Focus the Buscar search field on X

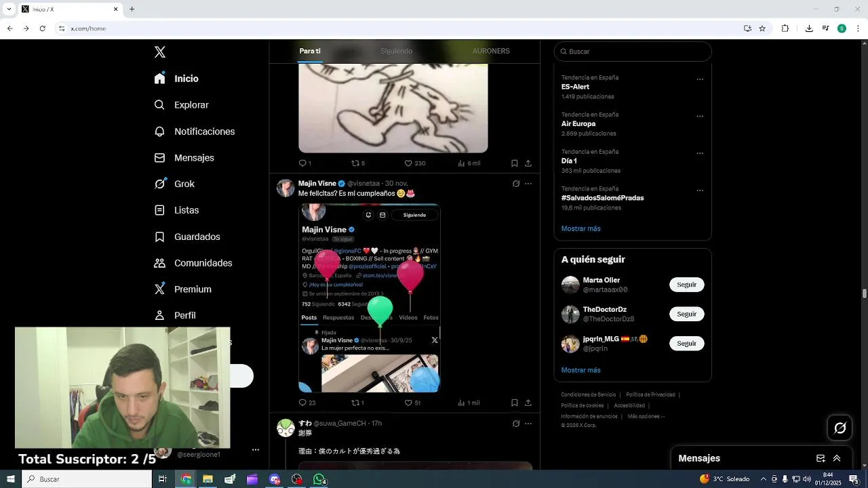click(633, 52)
